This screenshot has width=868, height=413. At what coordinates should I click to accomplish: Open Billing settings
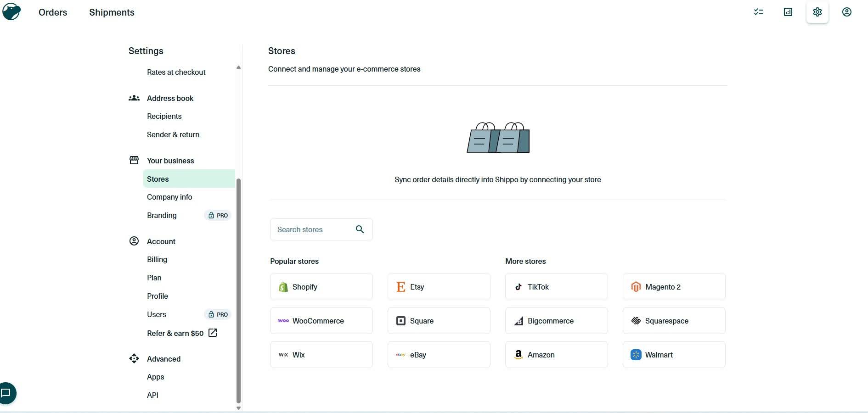click(157, 259)
